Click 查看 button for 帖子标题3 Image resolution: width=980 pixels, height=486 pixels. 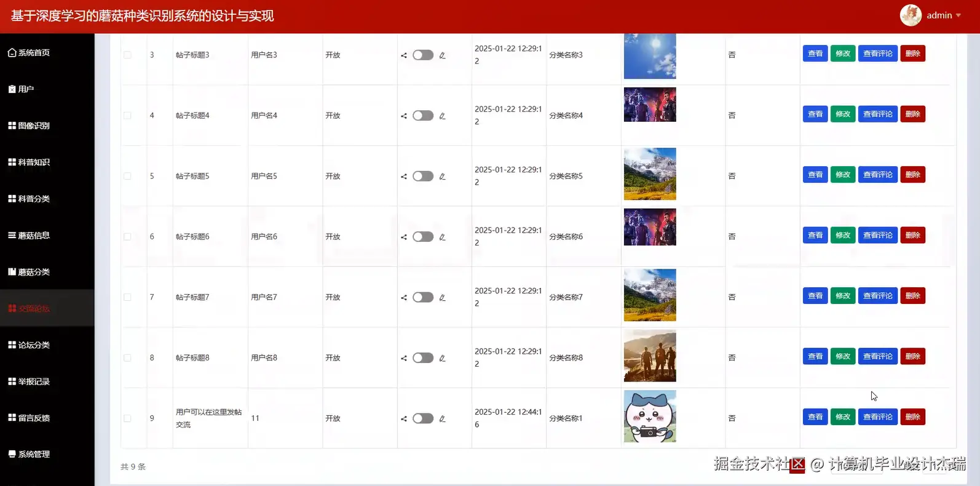click(x=815, y=54)
